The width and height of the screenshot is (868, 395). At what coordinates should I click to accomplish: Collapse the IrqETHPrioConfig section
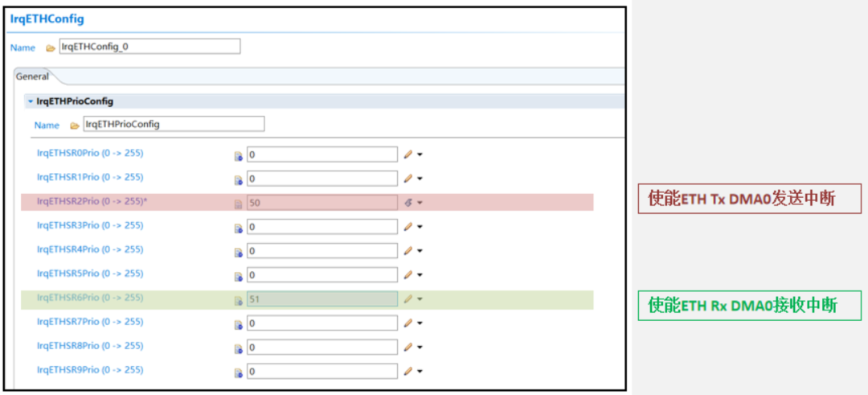click(31, 102)
